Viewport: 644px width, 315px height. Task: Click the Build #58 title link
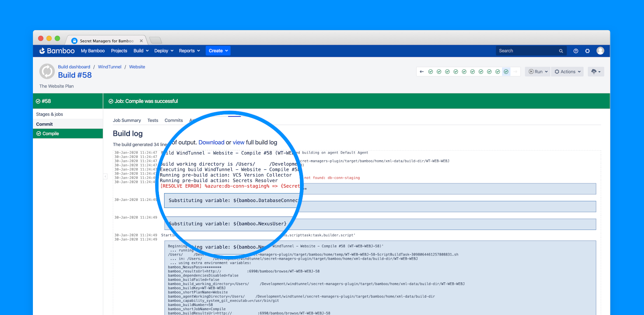75,75
